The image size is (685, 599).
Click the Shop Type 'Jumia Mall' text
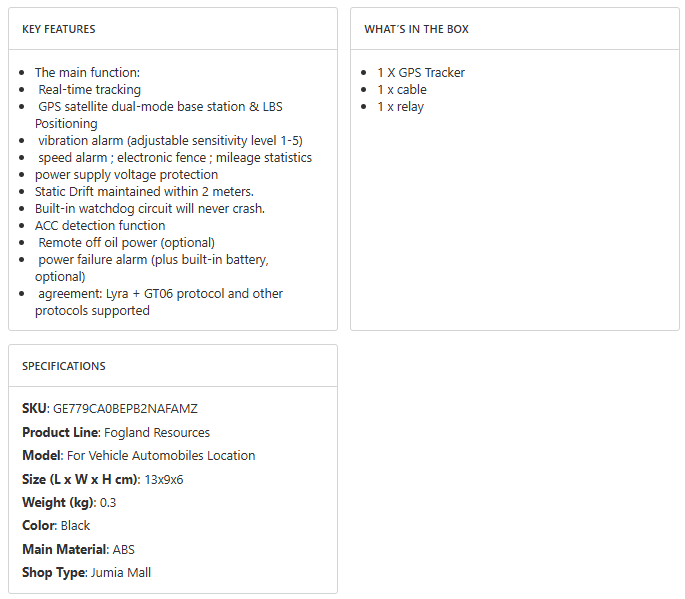[120, 573]
